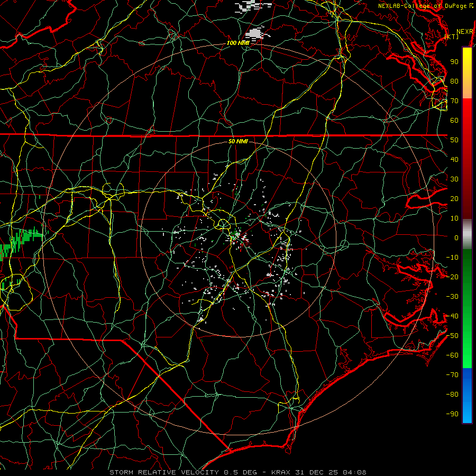Screen dimensions: 476x476
Task: Click the 04:08 timestamp in the caption
Action: (x=354, y=472)
